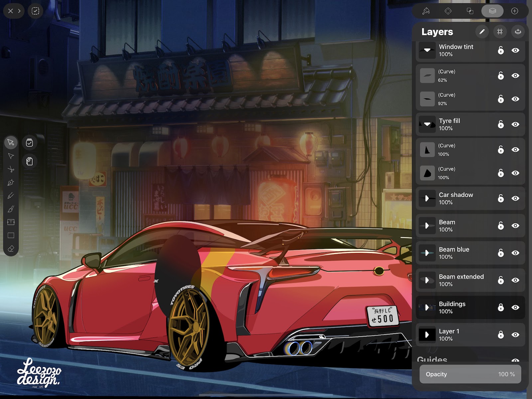Tap the pencil edit icon in Layers header
Viewport: 532px width, 399px height.
(482, 32)
